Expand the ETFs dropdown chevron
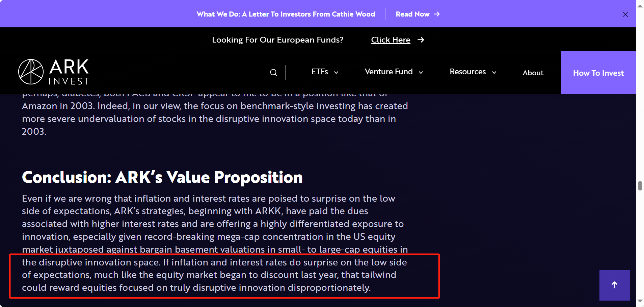Screen dimensions: 644x307 point(336,72)
